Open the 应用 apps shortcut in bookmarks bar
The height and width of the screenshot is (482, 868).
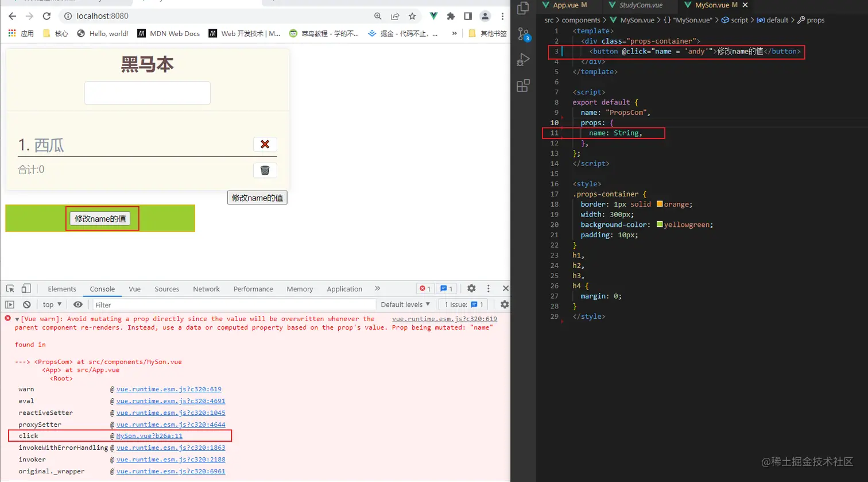(x=21, y=33)
